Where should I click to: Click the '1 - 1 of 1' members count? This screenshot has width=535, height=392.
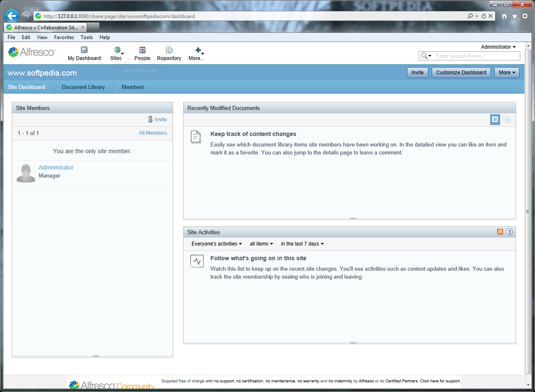pyautogui.click(x=28, y=133)
